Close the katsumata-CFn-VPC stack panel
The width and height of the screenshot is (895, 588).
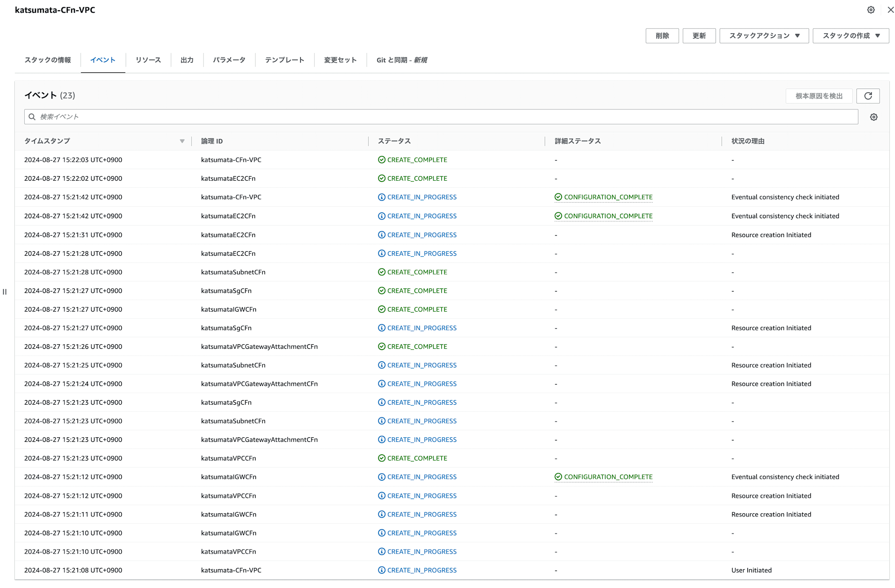tap(891, 10)
